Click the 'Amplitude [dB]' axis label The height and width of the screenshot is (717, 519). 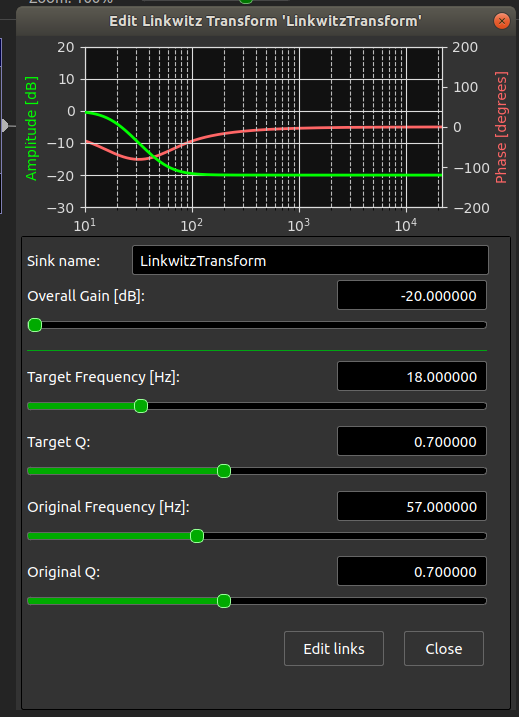pyautogui.click(x=31, y=128)
